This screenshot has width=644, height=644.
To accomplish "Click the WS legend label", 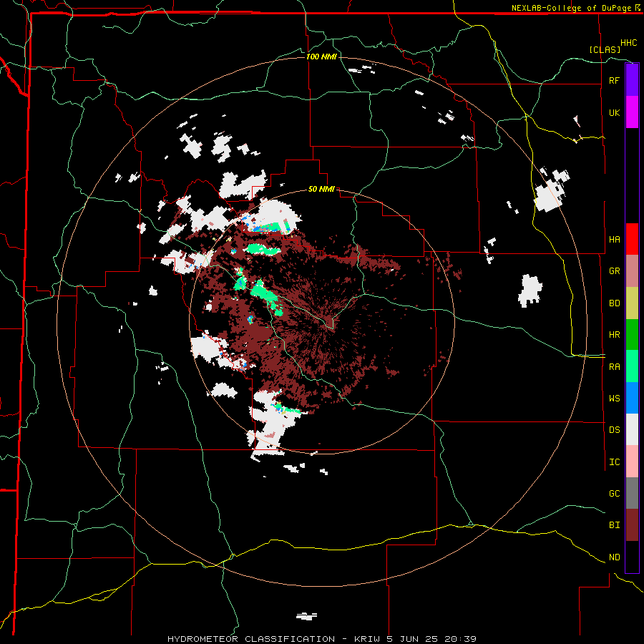I will tap(614, 398).
